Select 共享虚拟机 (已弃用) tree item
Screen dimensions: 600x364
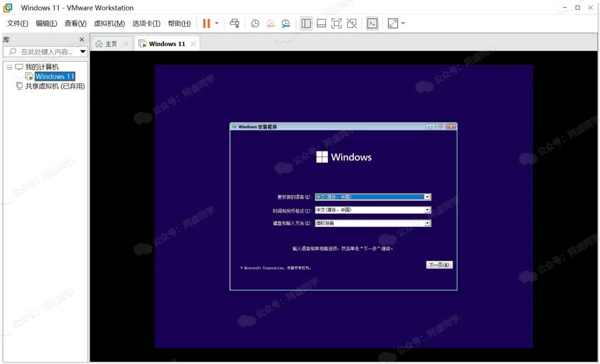pyautogui.click(x=55, y=86)
